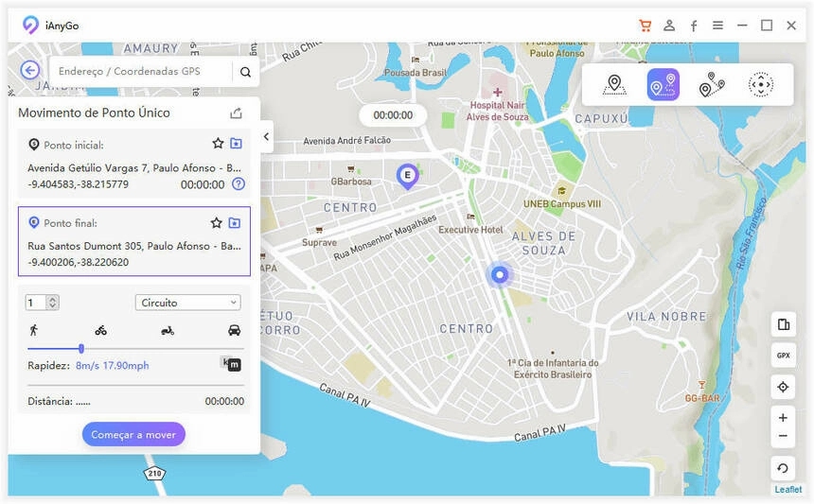Open the hamburger menu

(718, 25)
